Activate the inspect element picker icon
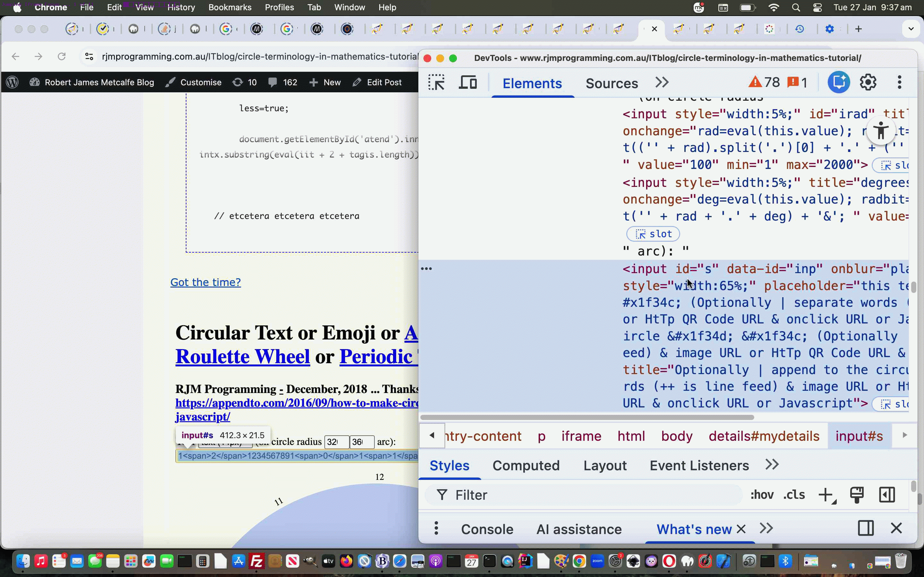Screen dimensions: 924x577 tap(436, 82)
